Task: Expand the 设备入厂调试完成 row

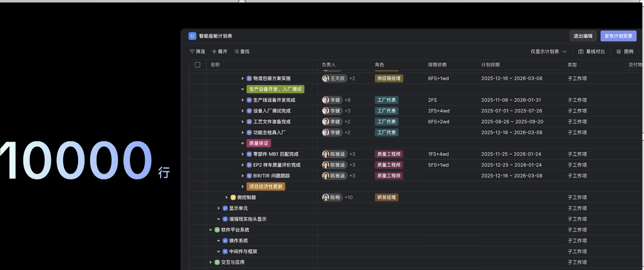Action: [x=243, y=111]
